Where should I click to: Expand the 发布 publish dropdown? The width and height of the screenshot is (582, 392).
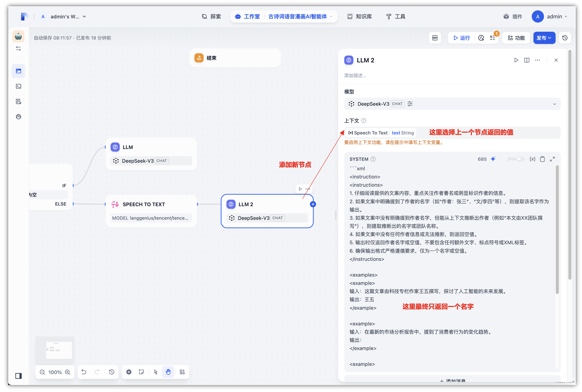tap(544, 38)
